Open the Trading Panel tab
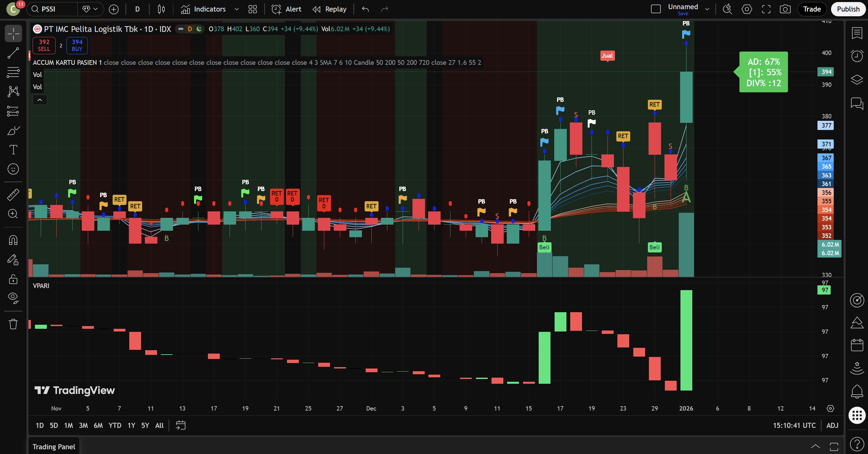868x454 pixels. pyautogui.click(x=54, y=447)
